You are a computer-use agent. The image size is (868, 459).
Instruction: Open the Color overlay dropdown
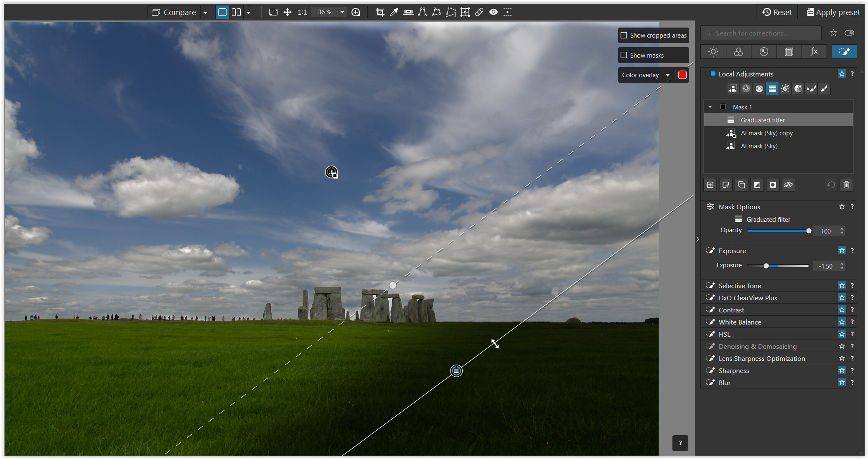click(x=667, y=75)
